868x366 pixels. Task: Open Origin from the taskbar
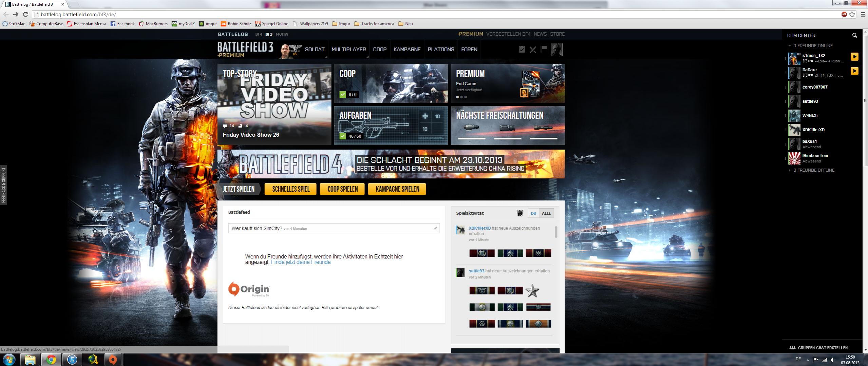click(113, 360)
